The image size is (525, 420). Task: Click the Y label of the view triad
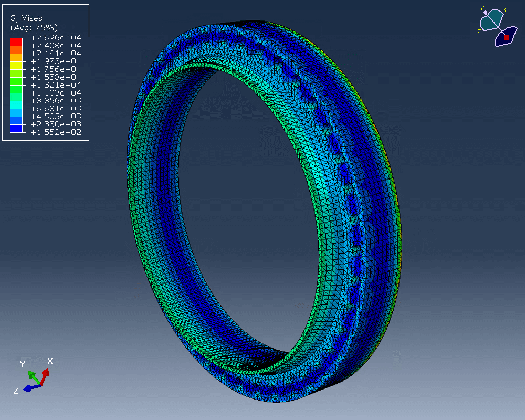[23, 364]
